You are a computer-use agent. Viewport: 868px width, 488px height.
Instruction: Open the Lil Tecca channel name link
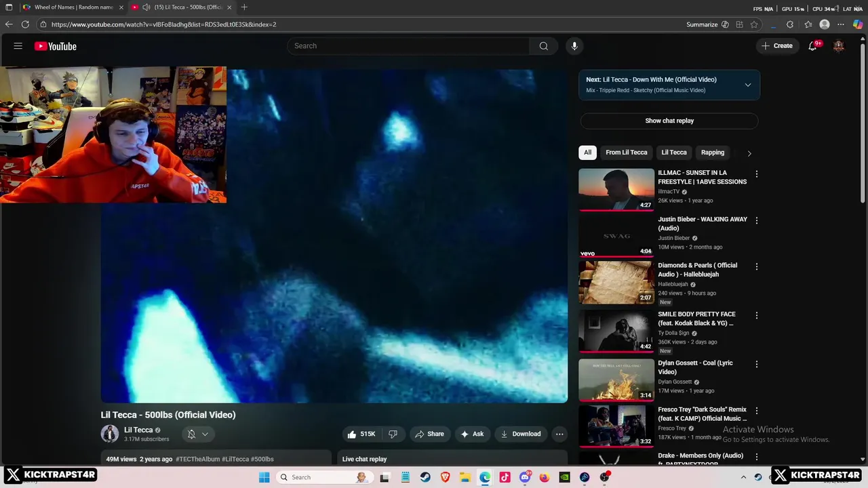tap(138, 430)
